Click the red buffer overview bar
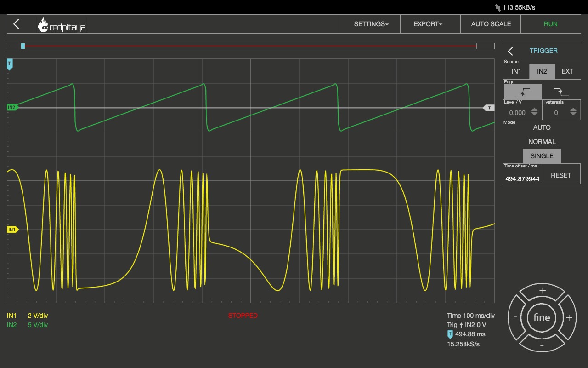The width and height of the screenshot is (588, 368). [250, 46]
